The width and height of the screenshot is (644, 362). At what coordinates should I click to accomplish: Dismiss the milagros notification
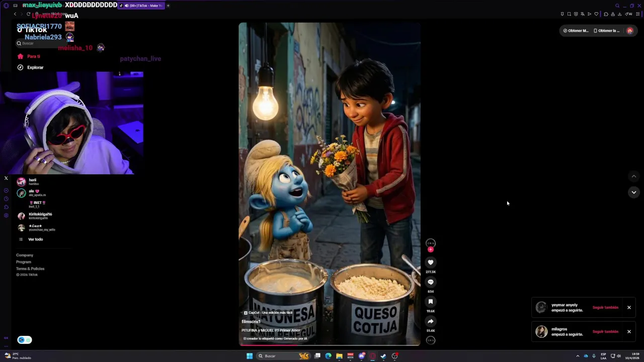pos(629,332)
